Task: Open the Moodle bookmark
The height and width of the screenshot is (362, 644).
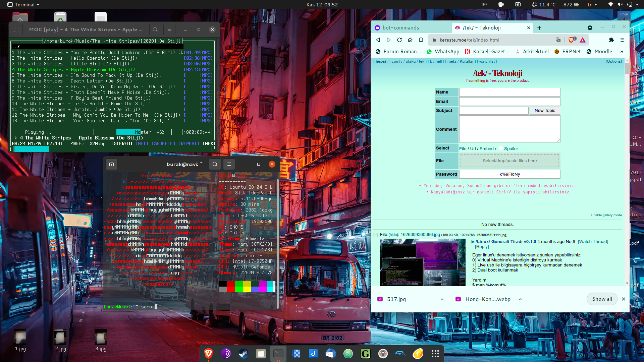Action: [x=599, y=52]
